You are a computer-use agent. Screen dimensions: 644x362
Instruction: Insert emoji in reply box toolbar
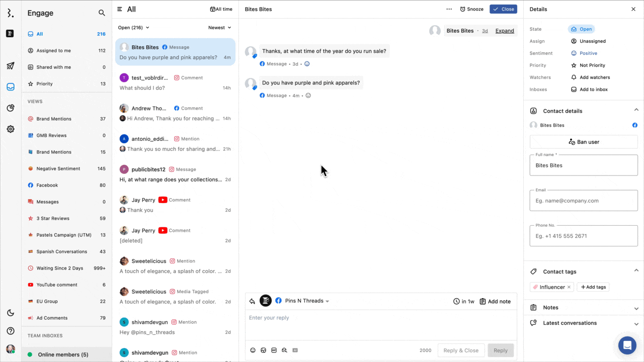pos(253,350)
